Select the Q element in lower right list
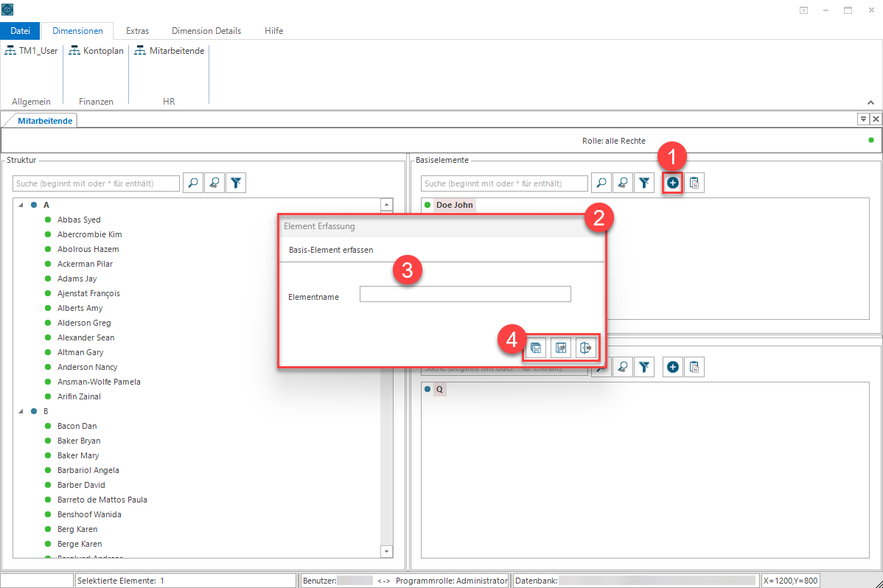 pos(439,389)
